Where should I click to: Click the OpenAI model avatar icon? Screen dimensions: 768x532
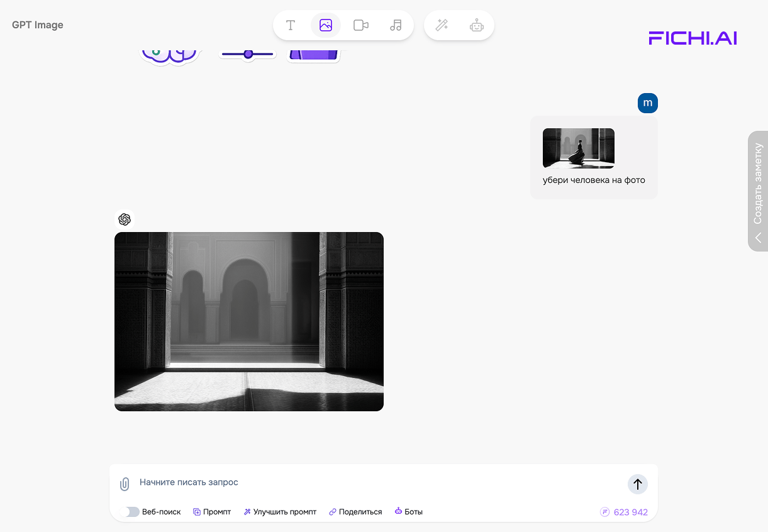[x=125, y=219]
